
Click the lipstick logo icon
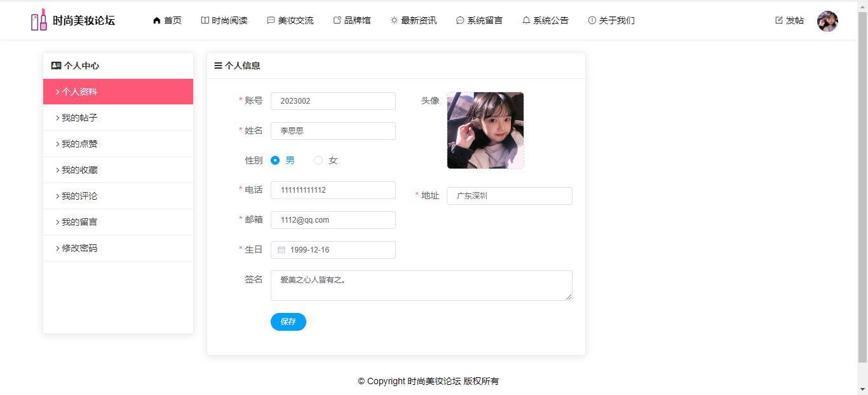(39, 20)
